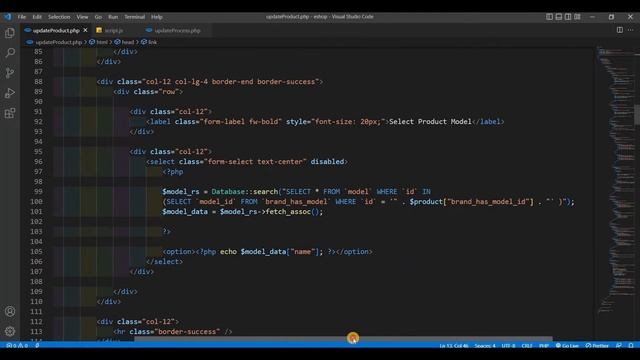Open the Source Control view
This screenshot has height=360, width=640.
pos(10,73)
